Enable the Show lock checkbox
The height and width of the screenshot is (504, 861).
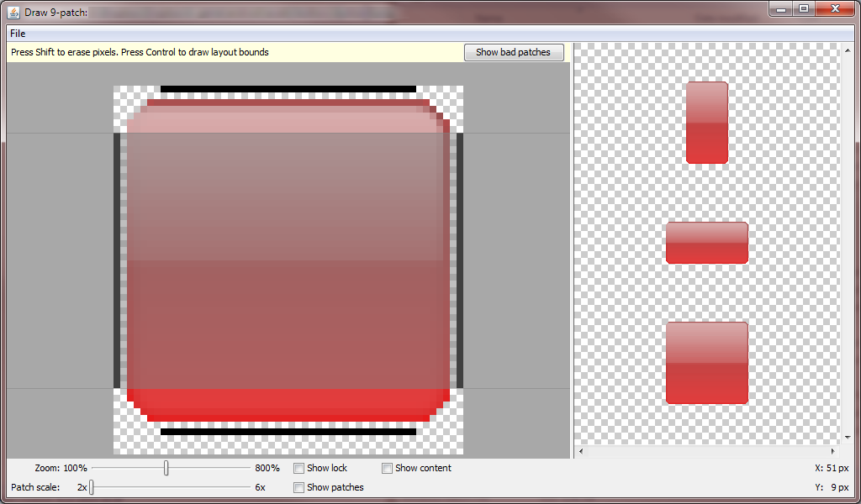(x=298, y=468)
